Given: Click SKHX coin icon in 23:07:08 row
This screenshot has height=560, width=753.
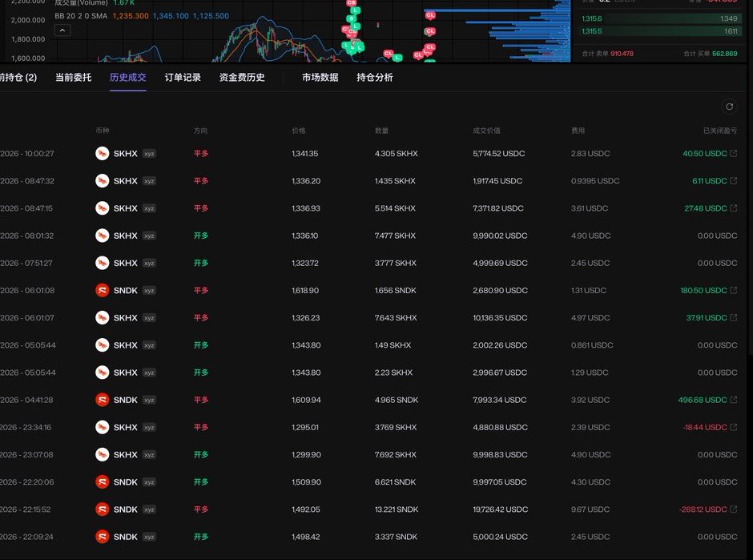Looking at the screenshot, I should click(x=102, y=454).
